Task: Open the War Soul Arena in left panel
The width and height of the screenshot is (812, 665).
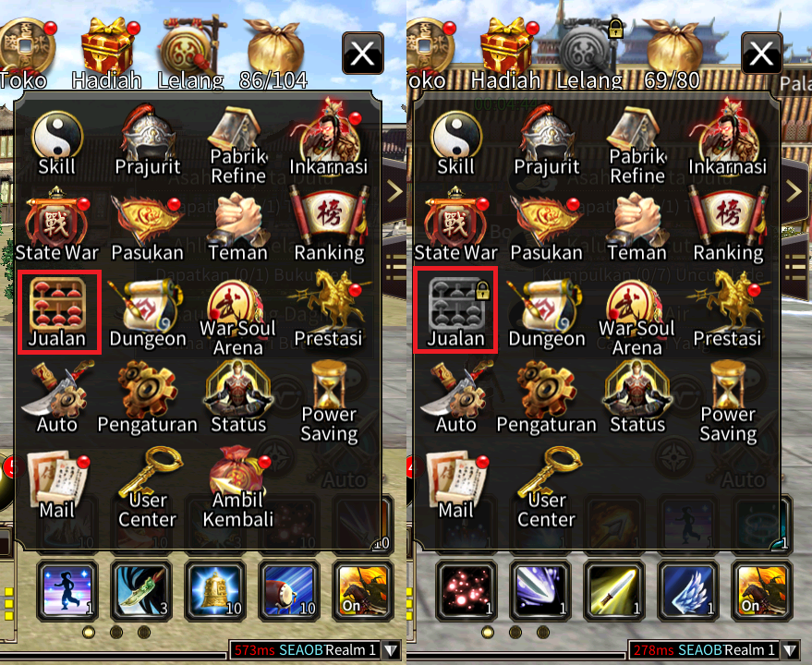Action: (238, 317)
